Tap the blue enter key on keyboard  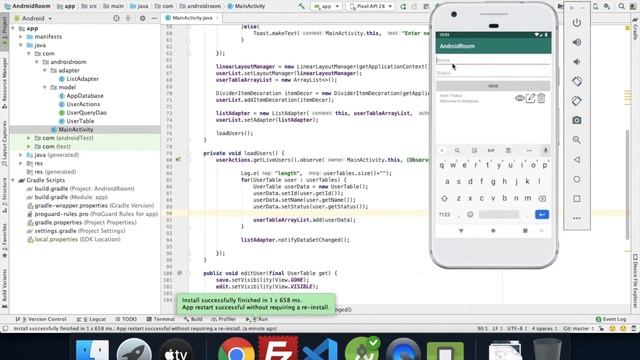(x=542, y=214)
